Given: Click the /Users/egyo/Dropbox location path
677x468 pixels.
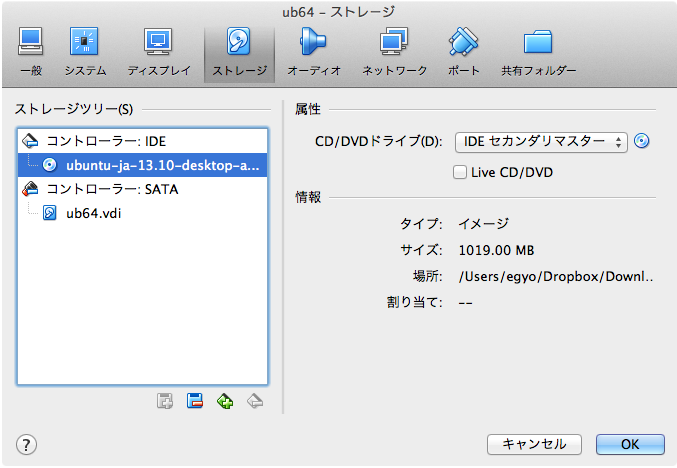Looking at the screenshot, I should 556,276.
